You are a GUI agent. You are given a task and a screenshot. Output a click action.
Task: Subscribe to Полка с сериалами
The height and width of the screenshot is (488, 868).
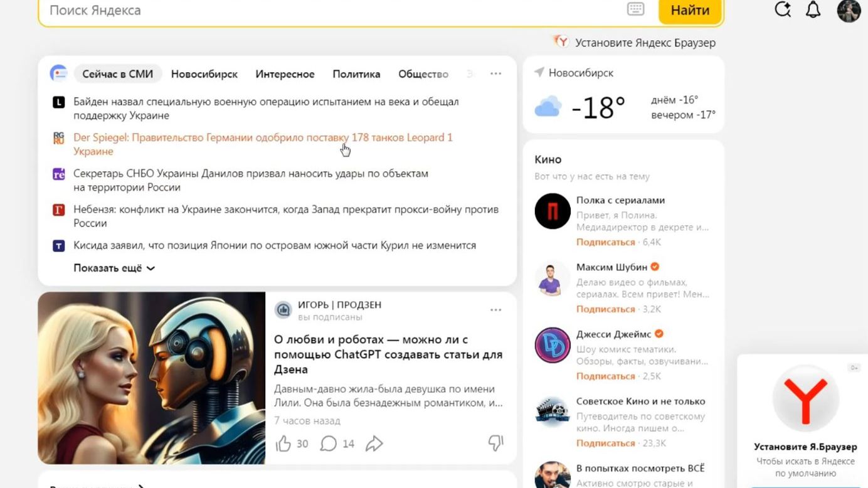(x=606, y=242)
